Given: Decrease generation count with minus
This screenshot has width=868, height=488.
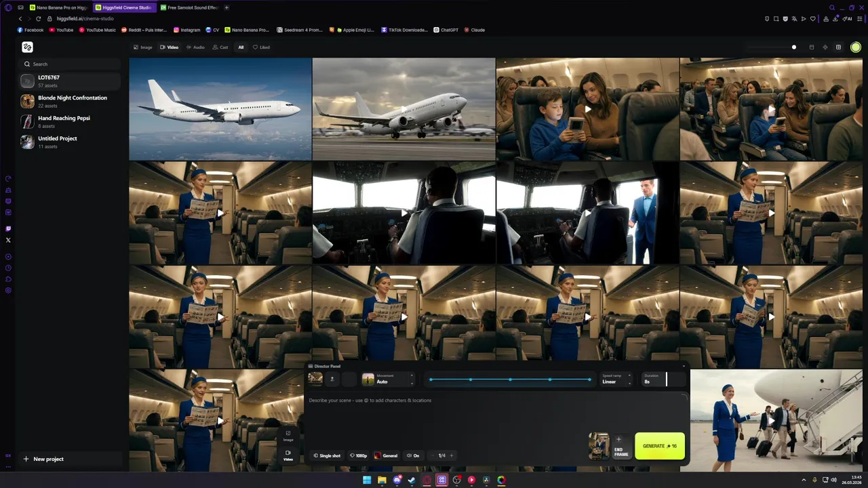Looking at the screenshot, I should 432,455.
